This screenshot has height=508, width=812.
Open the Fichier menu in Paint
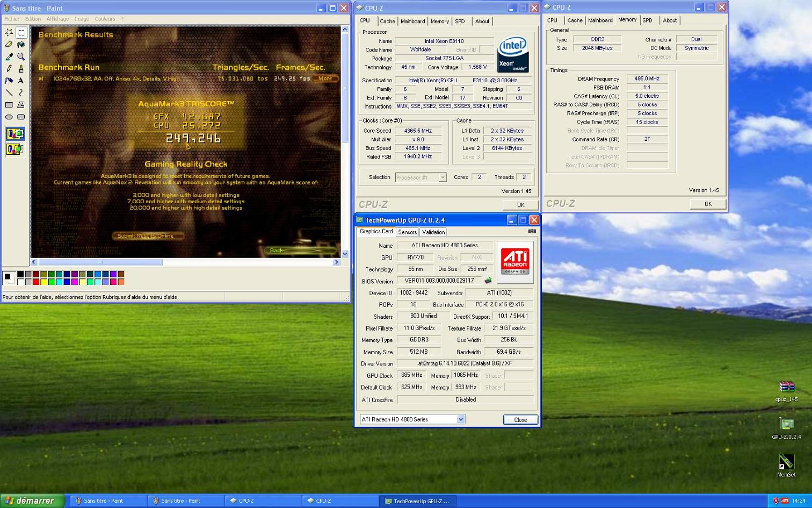click(12, 19)
